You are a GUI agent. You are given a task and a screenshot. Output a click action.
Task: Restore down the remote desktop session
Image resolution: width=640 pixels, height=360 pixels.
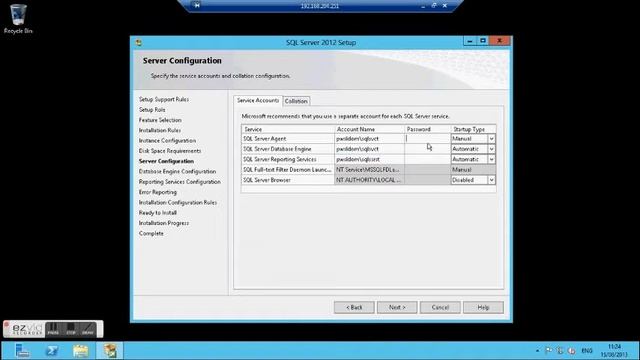click(x=434, y=6)
